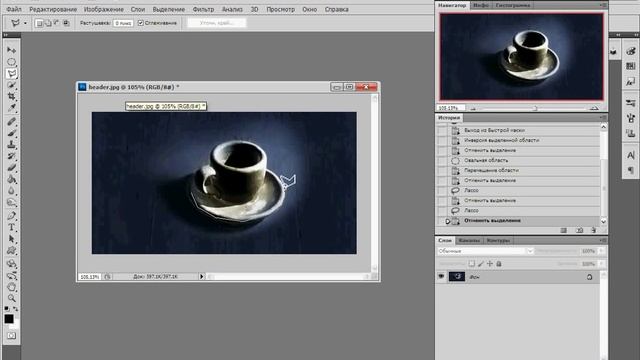640x360 pixels.
Task: Toggle the Сглаживание anti-alias checkbox
Action: 141,23
